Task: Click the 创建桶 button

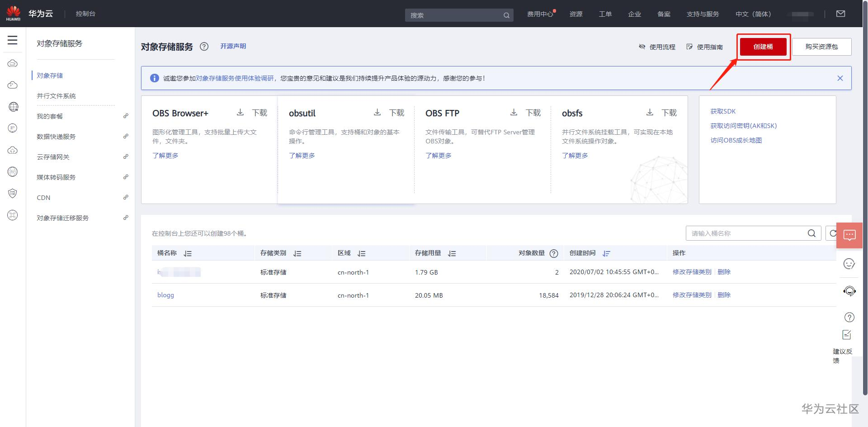Action: (763, 47)
